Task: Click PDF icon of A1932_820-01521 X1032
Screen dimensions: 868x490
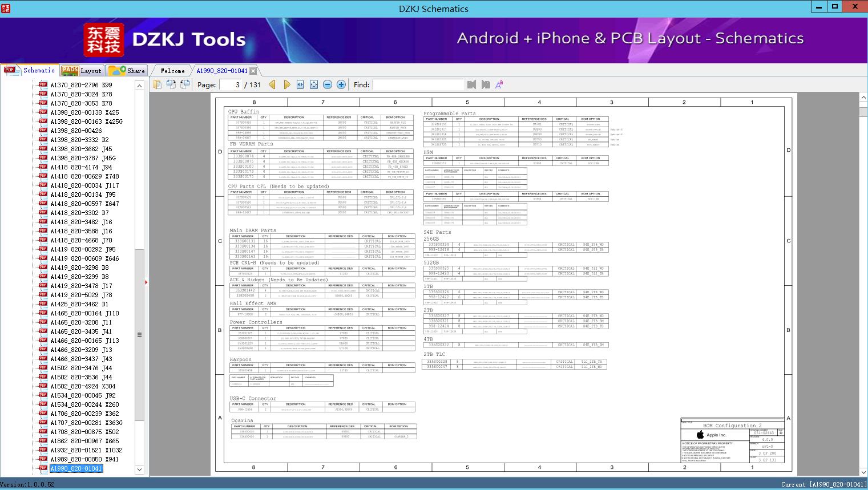Action: (43, 450)
